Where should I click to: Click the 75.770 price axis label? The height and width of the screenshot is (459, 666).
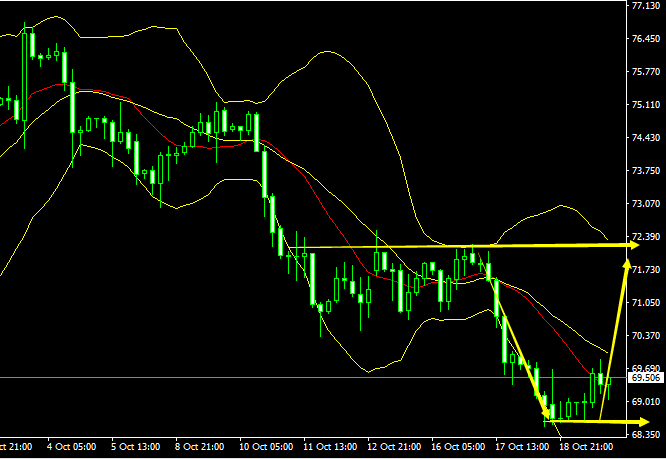coord(646,72)
